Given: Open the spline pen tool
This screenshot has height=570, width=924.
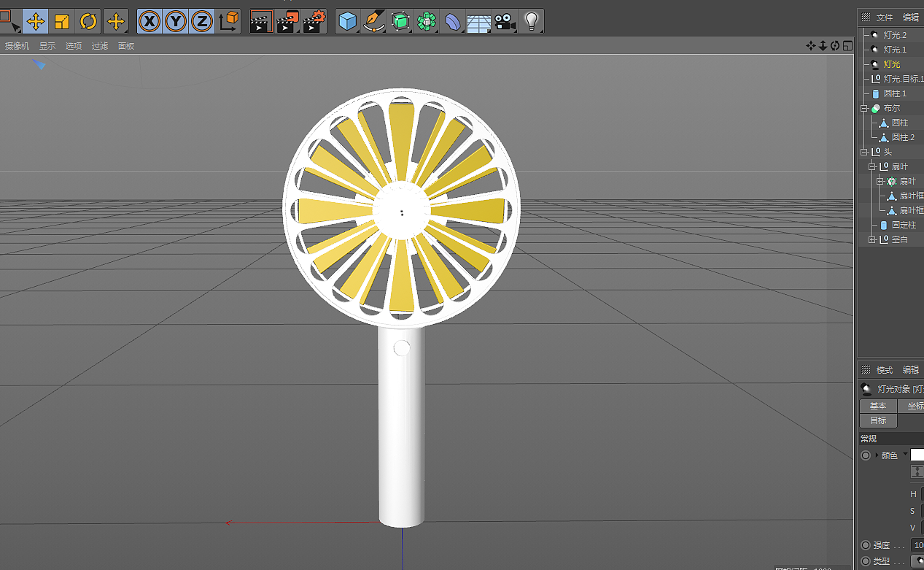Looking at the screenshot, I should point(374,21).
